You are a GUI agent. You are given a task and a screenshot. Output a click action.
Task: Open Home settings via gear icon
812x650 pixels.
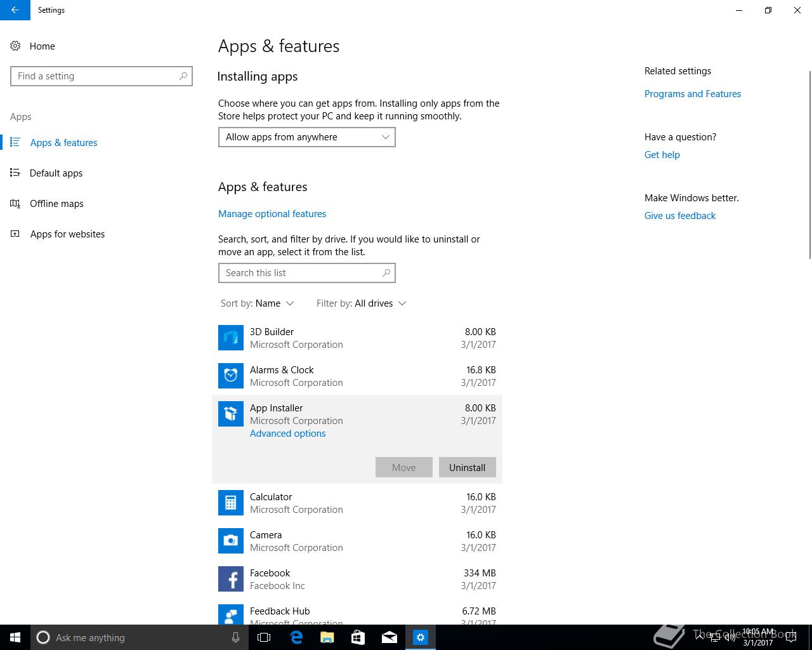tap(15, 46)
